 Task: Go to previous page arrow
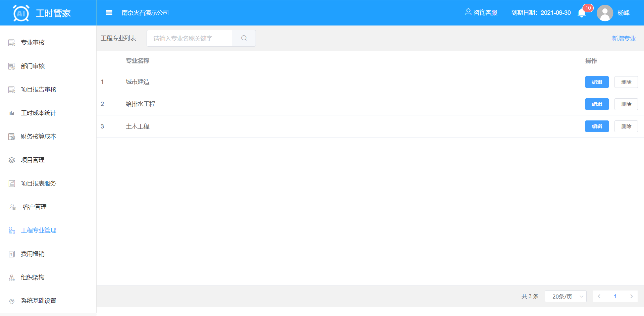[599, 297]
